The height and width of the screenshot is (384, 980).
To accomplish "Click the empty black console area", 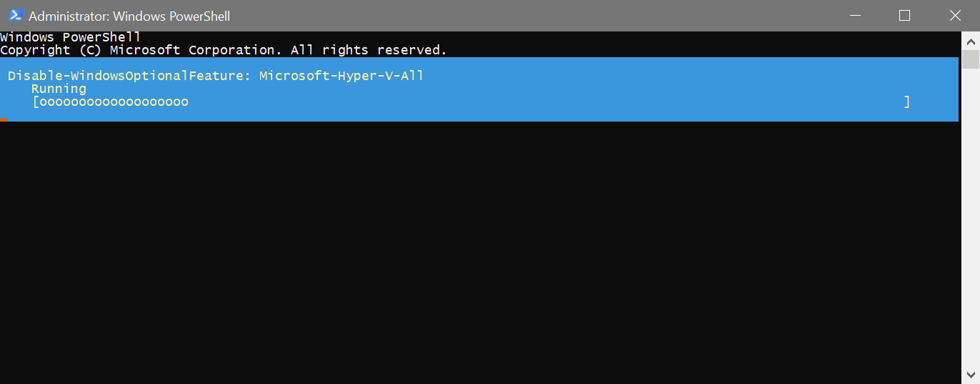I will [x=480, y=250].
